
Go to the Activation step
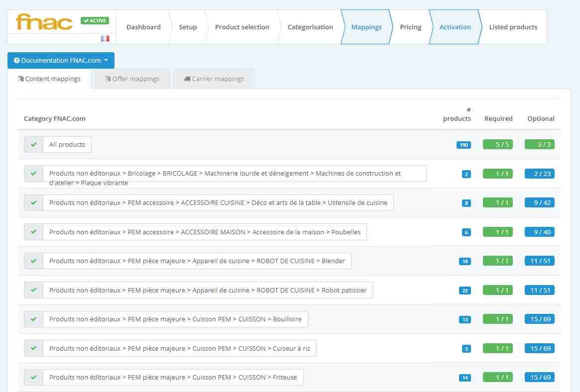(x=455, y=27)
